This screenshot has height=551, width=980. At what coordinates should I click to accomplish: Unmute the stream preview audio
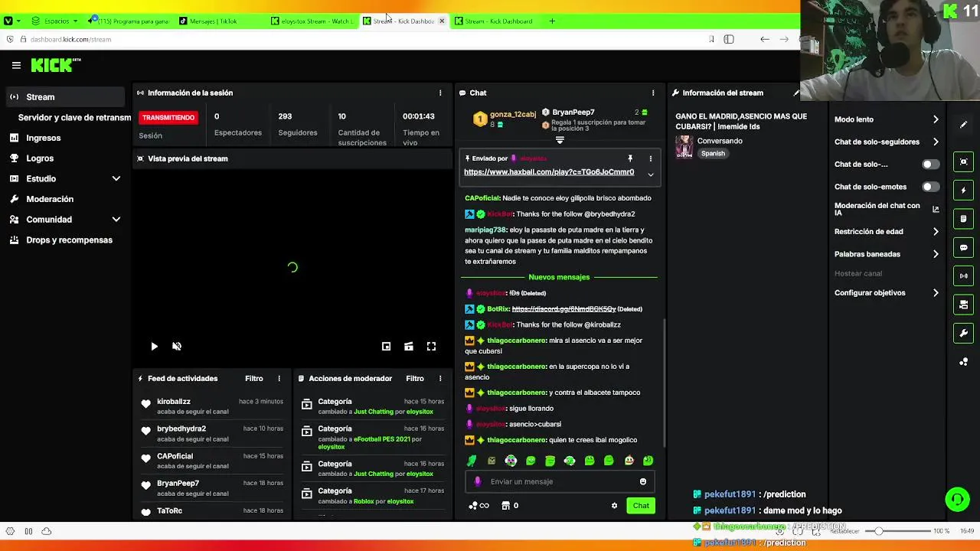(x=177, y=347)
